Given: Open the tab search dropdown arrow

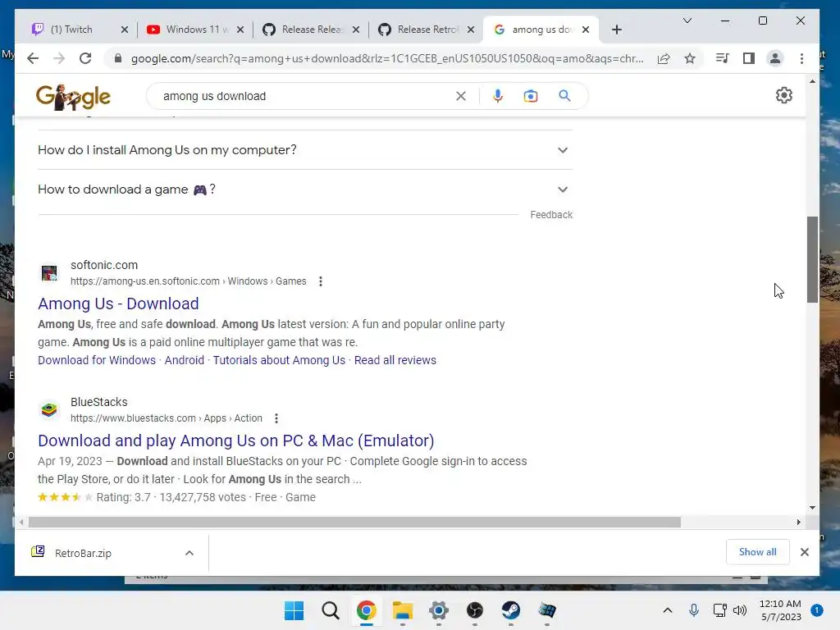Looking at the screenshot, I should pos(687,21).
